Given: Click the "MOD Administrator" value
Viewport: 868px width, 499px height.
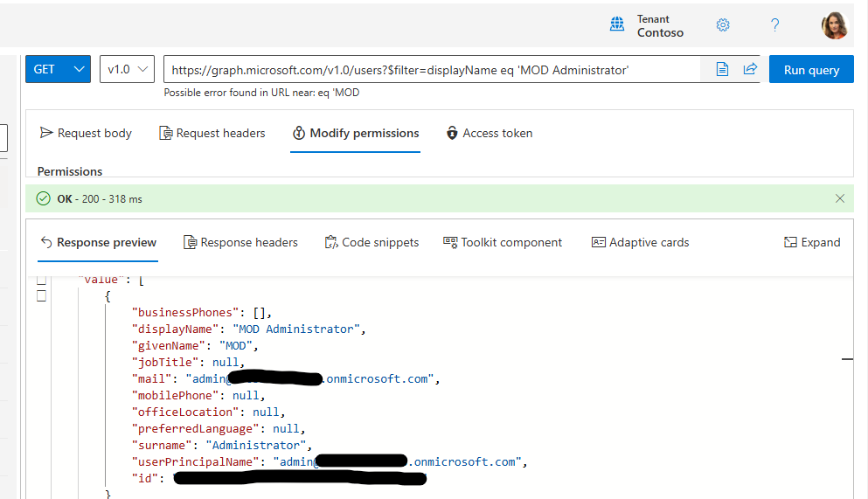Looking at the screenshot, I should coord(295,329).
